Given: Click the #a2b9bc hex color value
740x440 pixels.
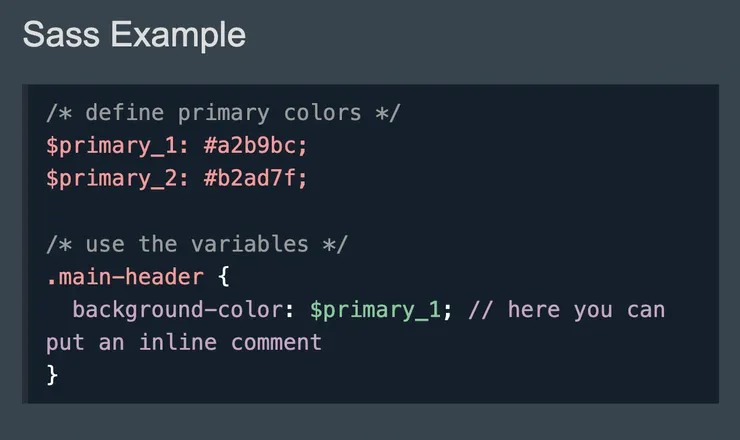Looking at the screenshot, I should (x=256, y=145).
